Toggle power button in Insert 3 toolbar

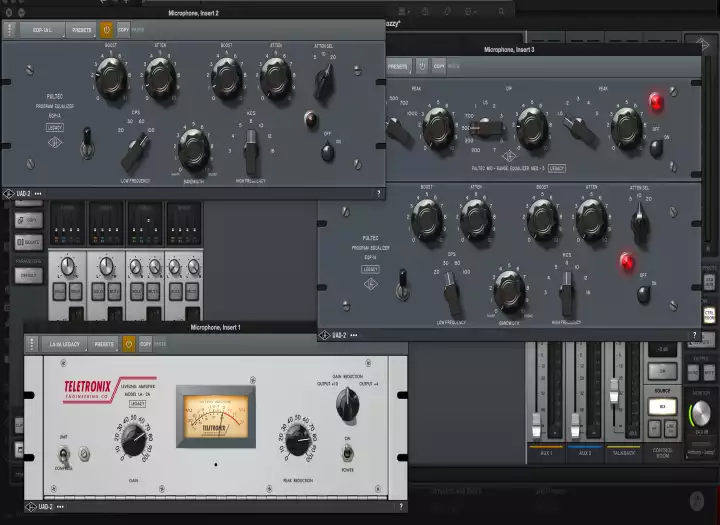[422, 66]
